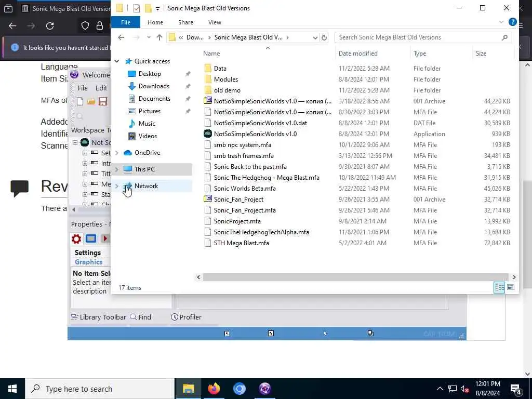Open File Explorer Help icon
This screenshot has width=532, height=399.
coord(512,22)
